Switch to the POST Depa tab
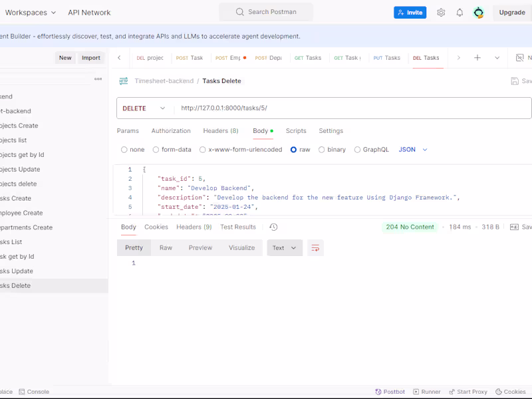This screenshot has width=532, height=399. [269, 58]
